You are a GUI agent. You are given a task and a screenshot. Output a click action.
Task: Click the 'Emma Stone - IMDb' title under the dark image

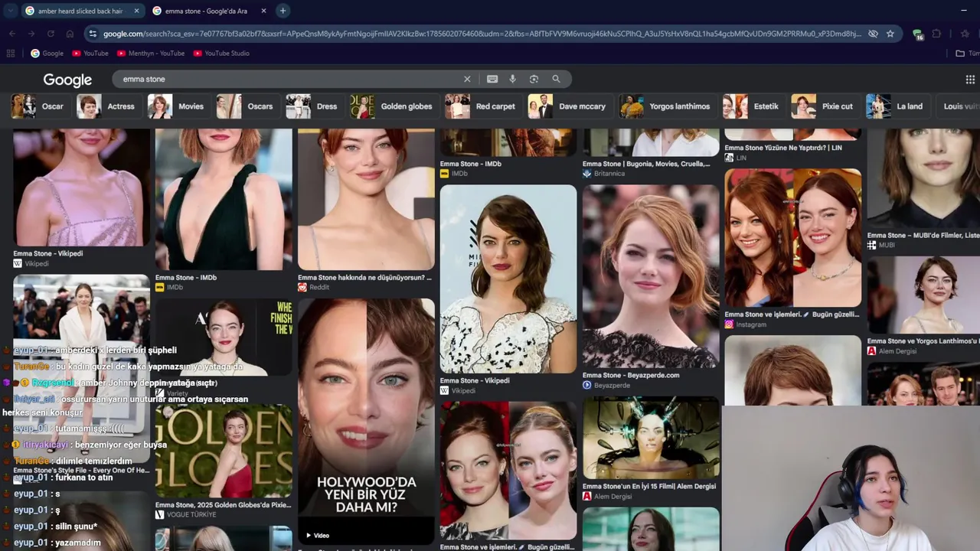[471, 164]
